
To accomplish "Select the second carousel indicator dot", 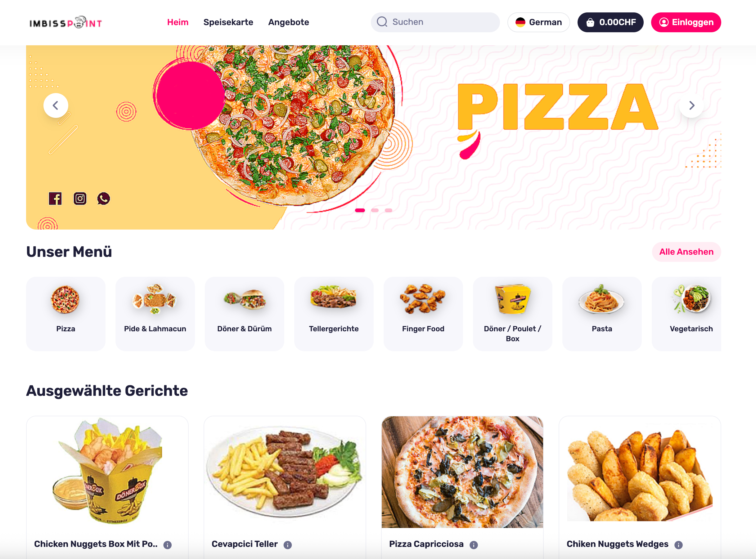I will (375, 210).
